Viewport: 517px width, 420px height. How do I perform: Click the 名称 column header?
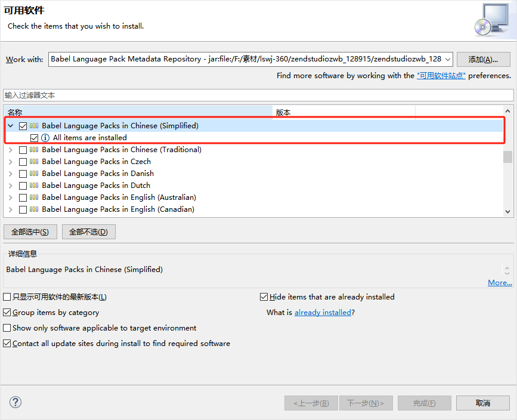coord(137,112)
